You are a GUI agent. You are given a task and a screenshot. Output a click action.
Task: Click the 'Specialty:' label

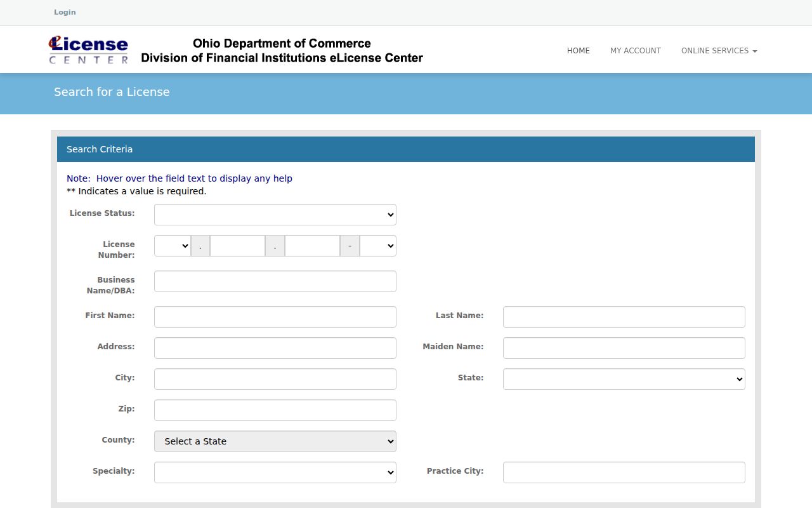[114, 471]
